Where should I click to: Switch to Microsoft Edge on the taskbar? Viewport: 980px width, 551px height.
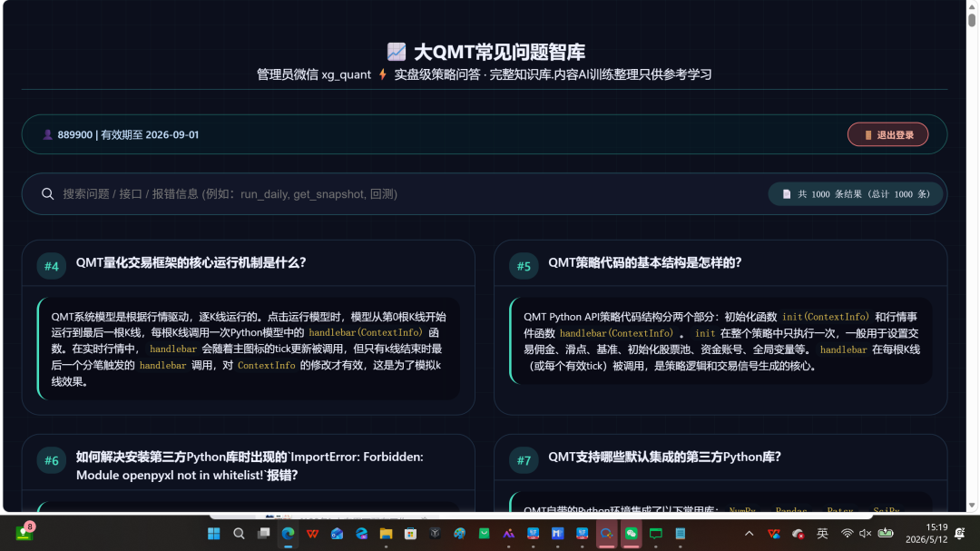[288, 534]
